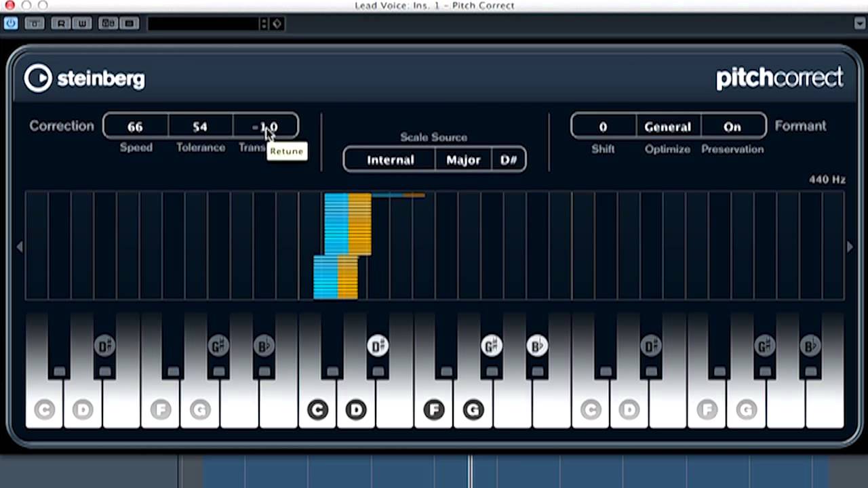868x488 pixels.
Task: Click the preset up/down stepper arrows
Action: [264, 24]
